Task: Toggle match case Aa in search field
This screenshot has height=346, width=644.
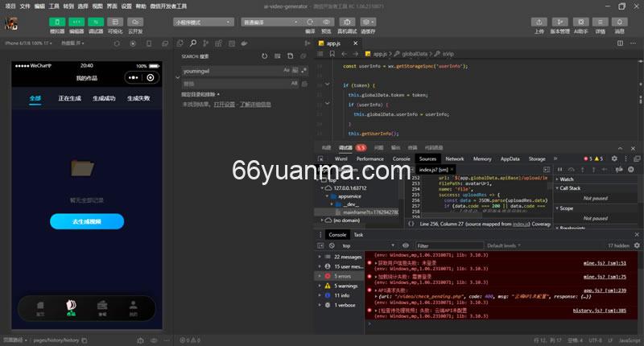Action: (287, 71)
